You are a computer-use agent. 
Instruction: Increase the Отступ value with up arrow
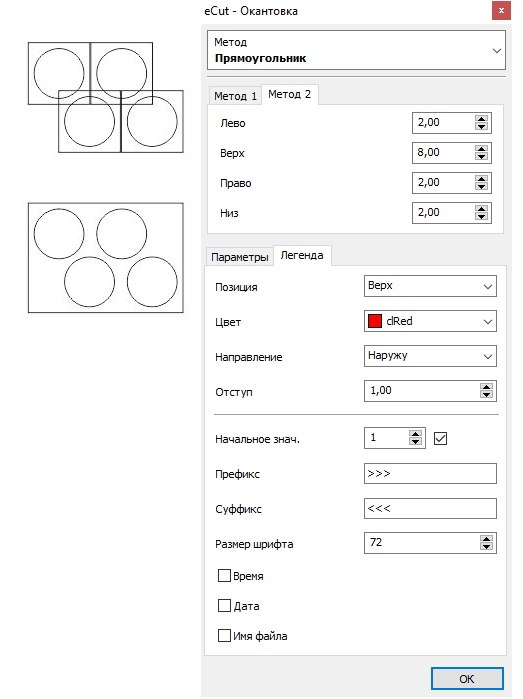pos(486,387)
